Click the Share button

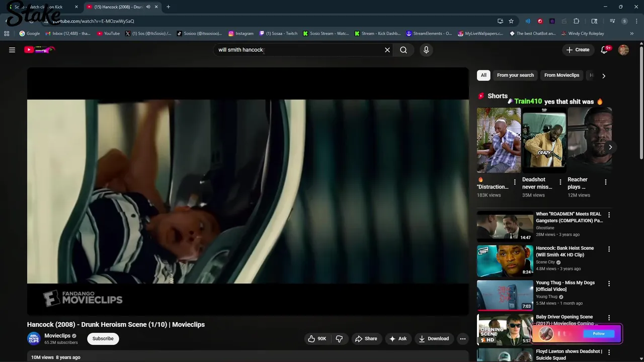click(x=366, y=338)
